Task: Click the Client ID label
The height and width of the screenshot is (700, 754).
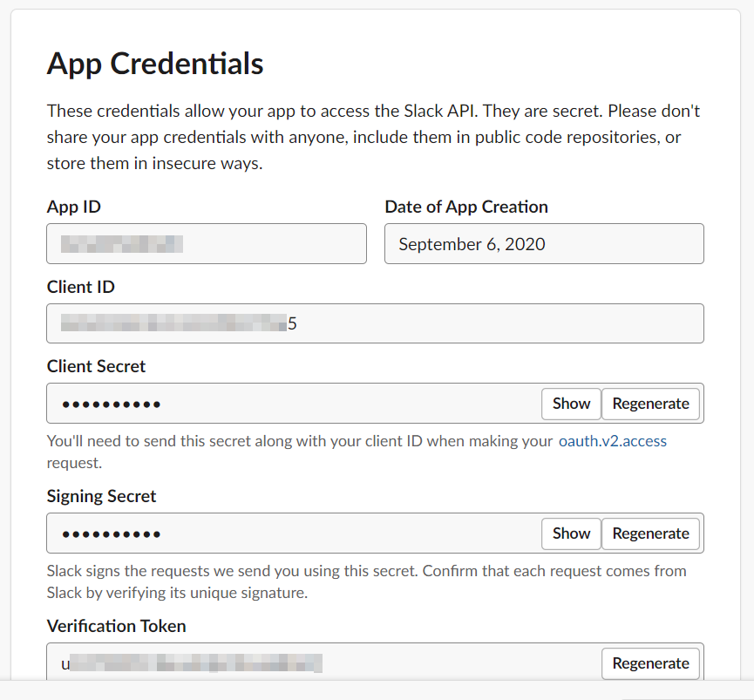Action: [81, 287]
